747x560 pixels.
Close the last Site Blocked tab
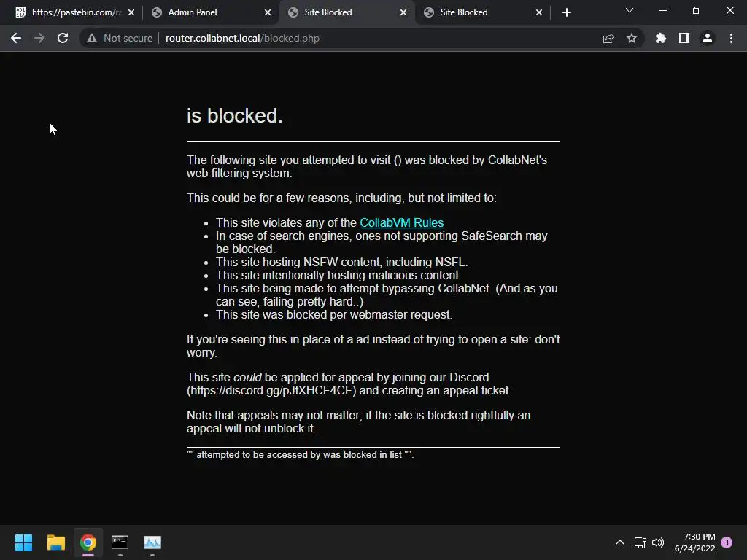tap(539, 12)
